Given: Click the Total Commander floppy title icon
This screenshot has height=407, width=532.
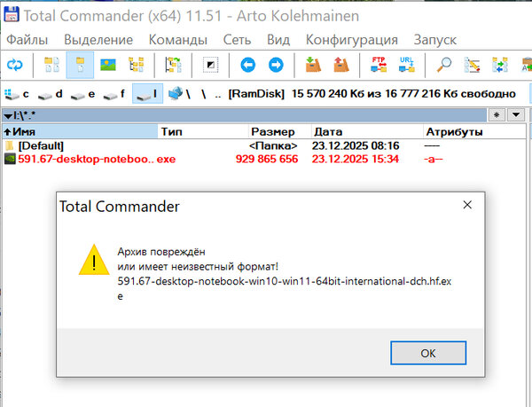Looking at the screenshot, I should pyautogui.click(x=12, y=15).
